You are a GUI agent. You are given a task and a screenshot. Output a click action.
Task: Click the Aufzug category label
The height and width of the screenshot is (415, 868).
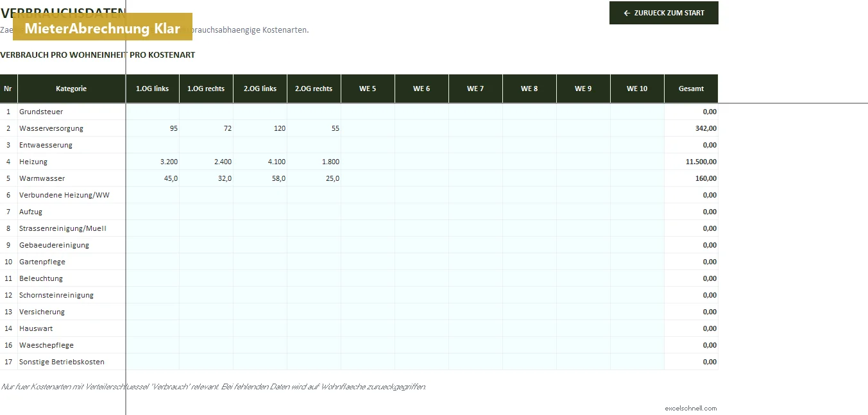[x=31, y=212]
